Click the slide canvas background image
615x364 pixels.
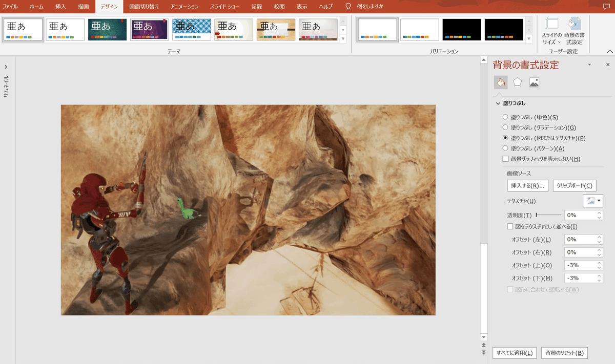point(248,210)
